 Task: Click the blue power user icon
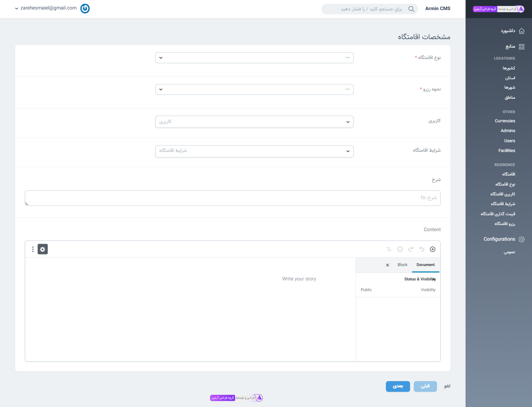[x=85, y=9]
